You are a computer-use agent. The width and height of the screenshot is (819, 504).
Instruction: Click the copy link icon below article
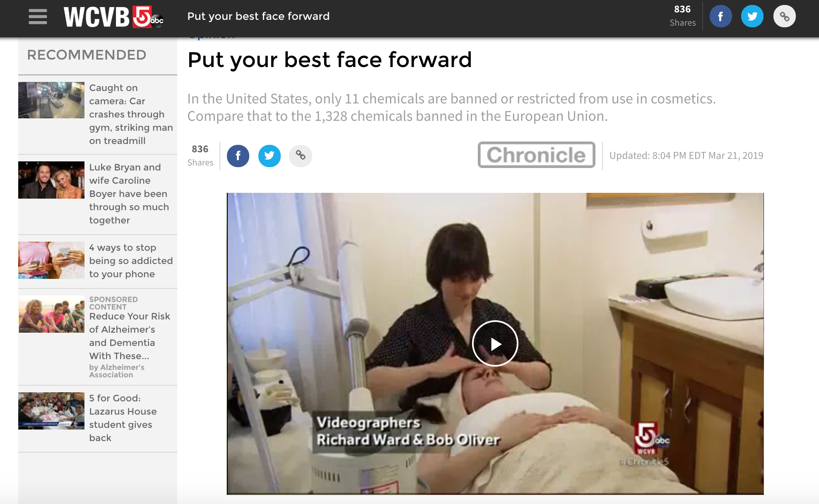pyautogui.click(x=301, y=155)
